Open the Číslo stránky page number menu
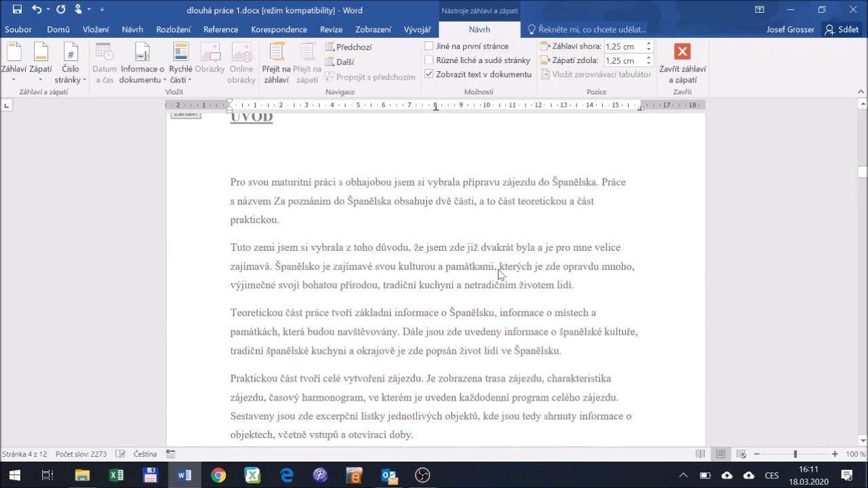The width and height of the screenshot is (868, 488). (x=70, y=63)
